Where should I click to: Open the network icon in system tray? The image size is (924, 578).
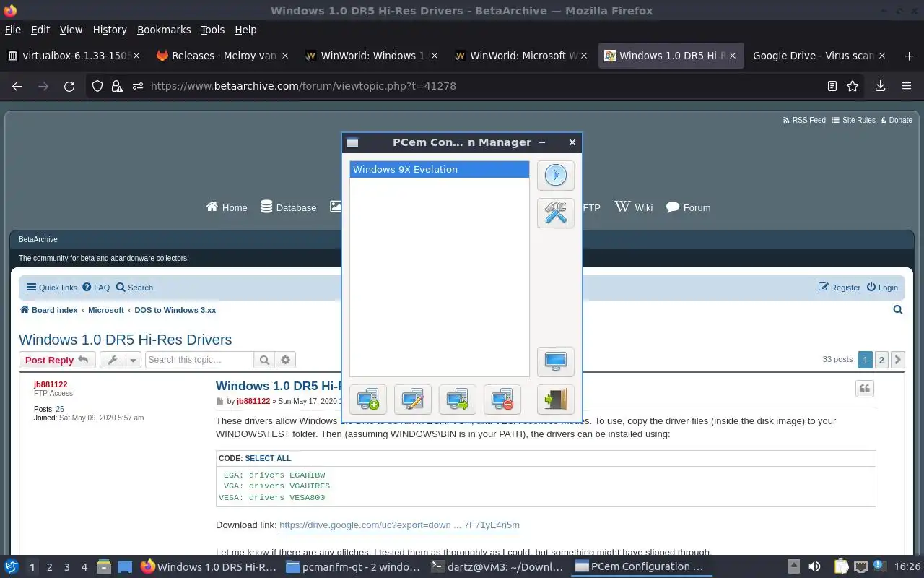(860, 567)
